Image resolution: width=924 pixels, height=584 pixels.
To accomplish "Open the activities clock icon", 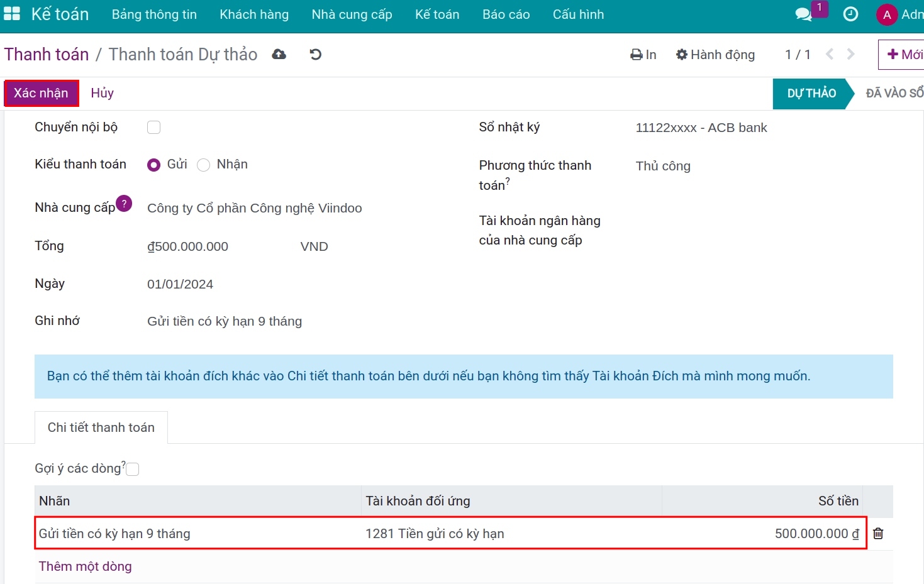I will click(x=850, y=14).
